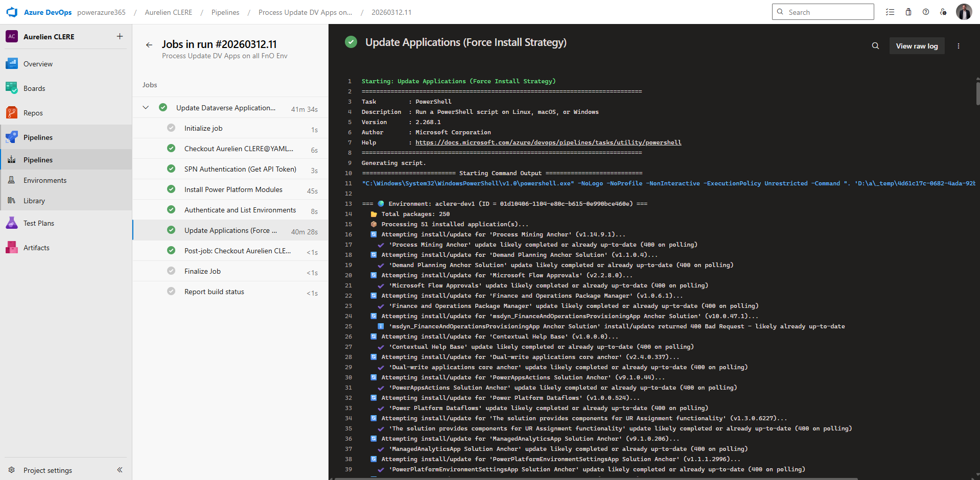
Task: Click log line 13 environment text
Action: tap(505, 204)
